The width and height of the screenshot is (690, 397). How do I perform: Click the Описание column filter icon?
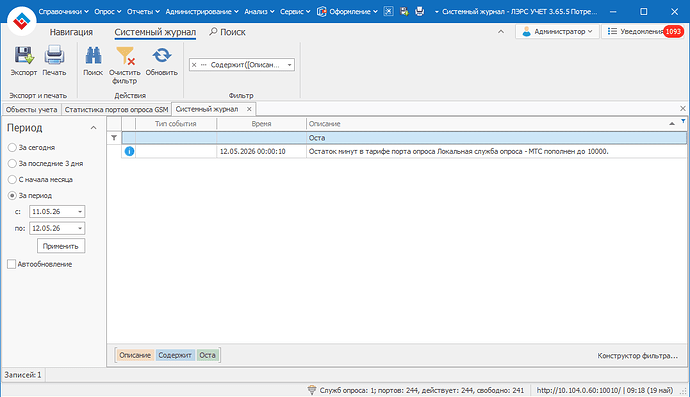683,121
